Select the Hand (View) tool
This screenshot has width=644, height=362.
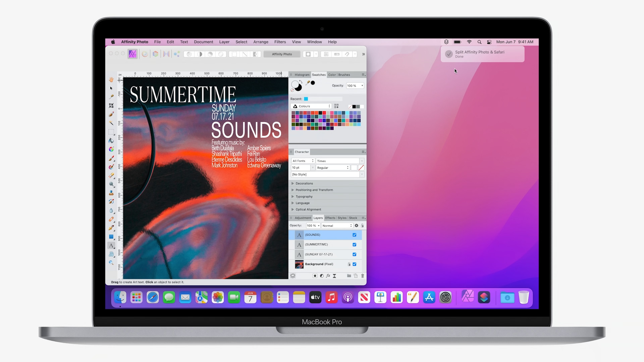[x=111, y=80]
